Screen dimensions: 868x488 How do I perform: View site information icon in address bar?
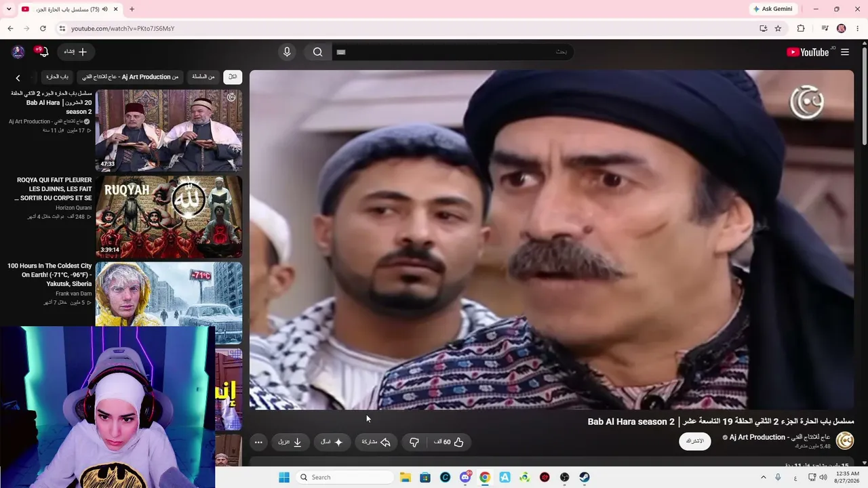62,28
